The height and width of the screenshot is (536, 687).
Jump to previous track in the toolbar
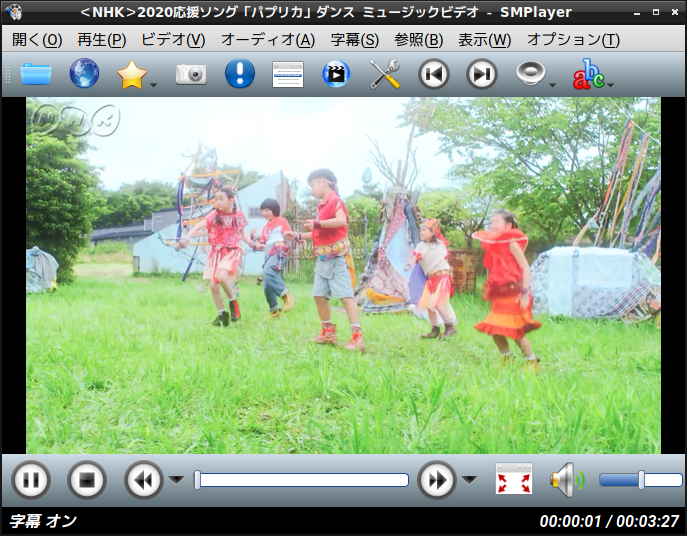433,74
